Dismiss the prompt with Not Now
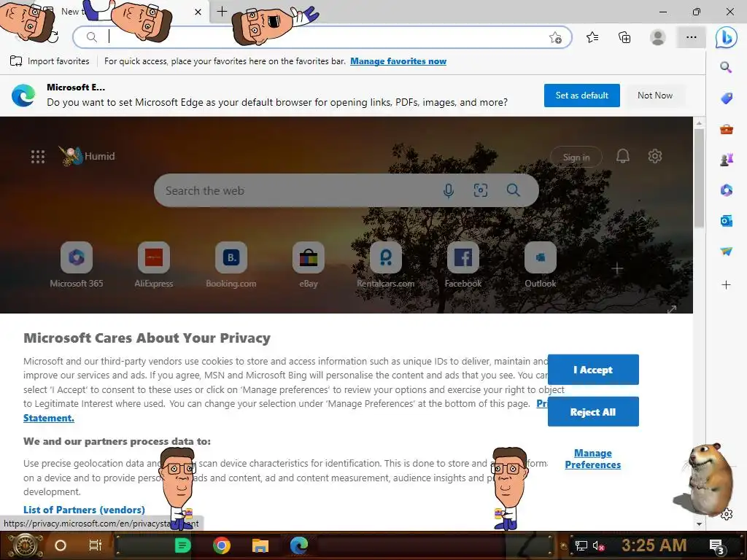 (x=655, y=96)
